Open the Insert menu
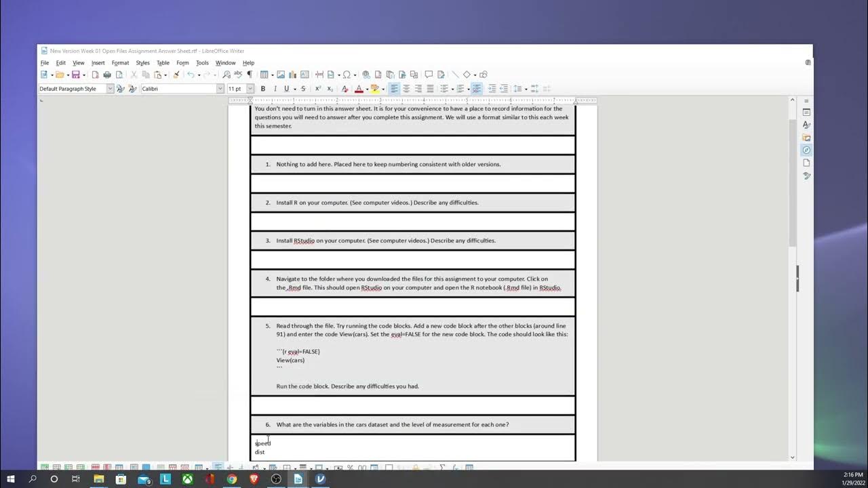The width and height of the screenshot is (868, 488). click(98, 63)
